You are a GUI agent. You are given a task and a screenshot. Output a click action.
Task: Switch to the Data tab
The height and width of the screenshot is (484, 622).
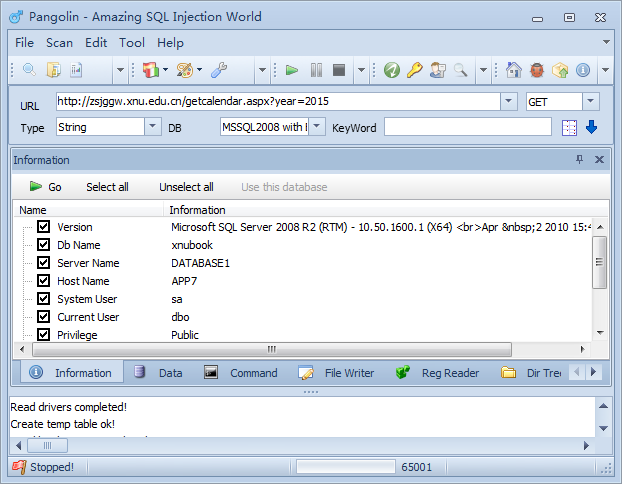pyautogui.click(x=159, y=373)
